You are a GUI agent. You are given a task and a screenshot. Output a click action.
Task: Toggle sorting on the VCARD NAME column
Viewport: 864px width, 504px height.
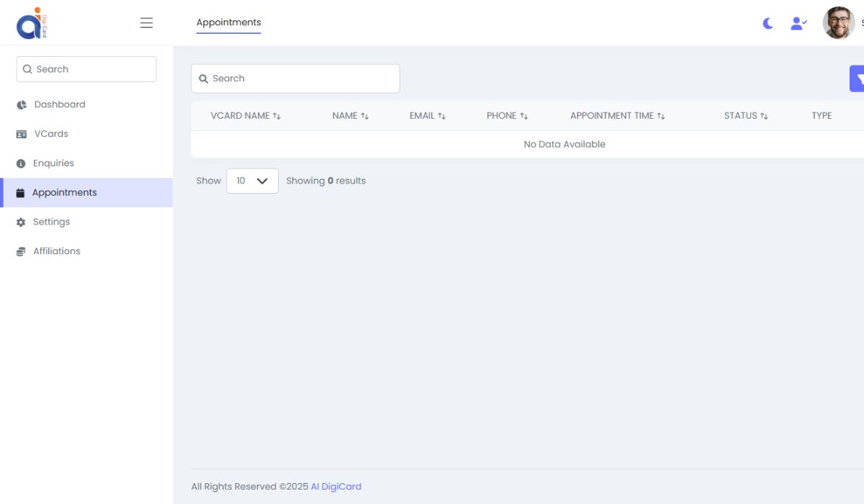(x=245, y=115)
